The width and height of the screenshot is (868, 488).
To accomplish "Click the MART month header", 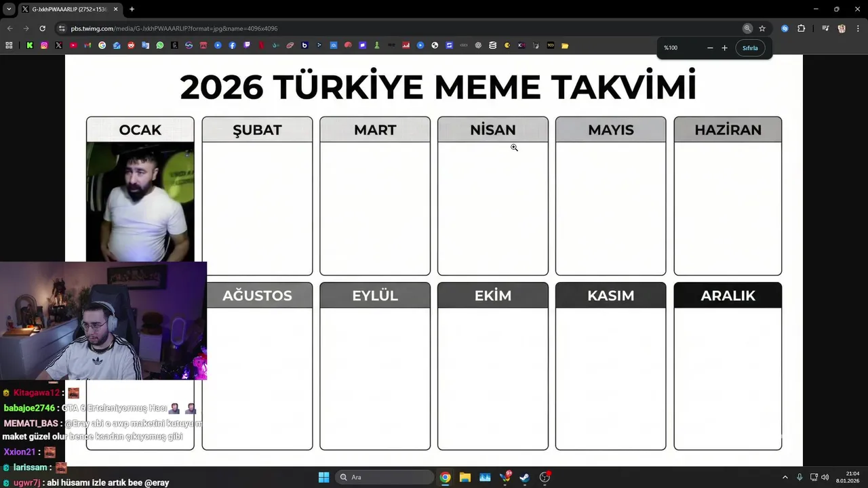I will tap(375, 129).
